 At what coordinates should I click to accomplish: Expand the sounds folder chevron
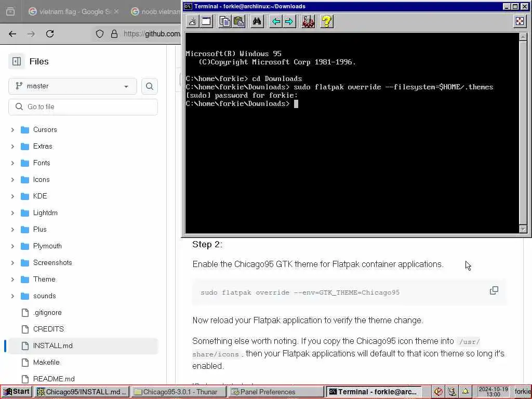pos(12,296)
